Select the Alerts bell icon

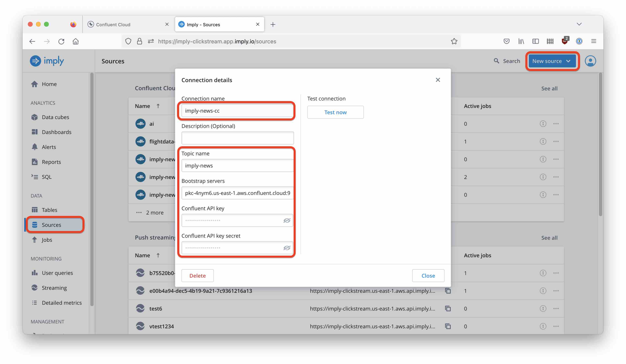[x=35, y=147]
